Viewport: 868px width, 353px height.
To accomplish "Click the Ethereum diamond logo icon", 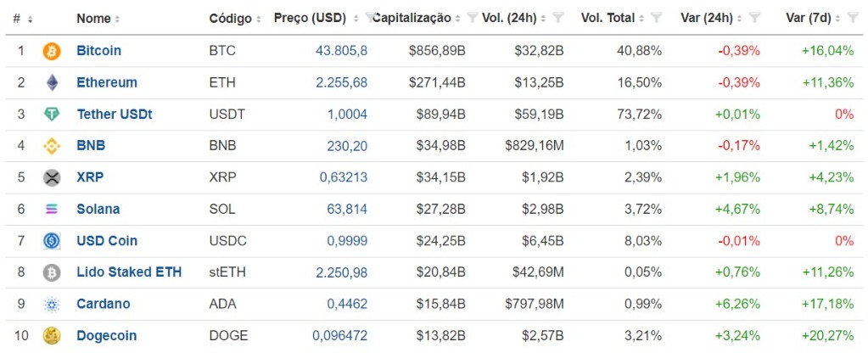I will point(52,82).
